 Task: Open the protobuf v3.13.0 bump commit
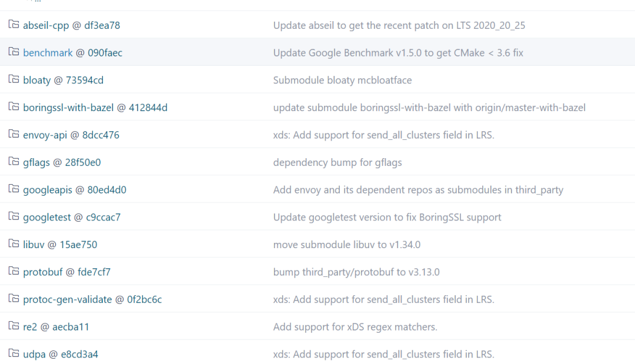(x=356, y=272)
